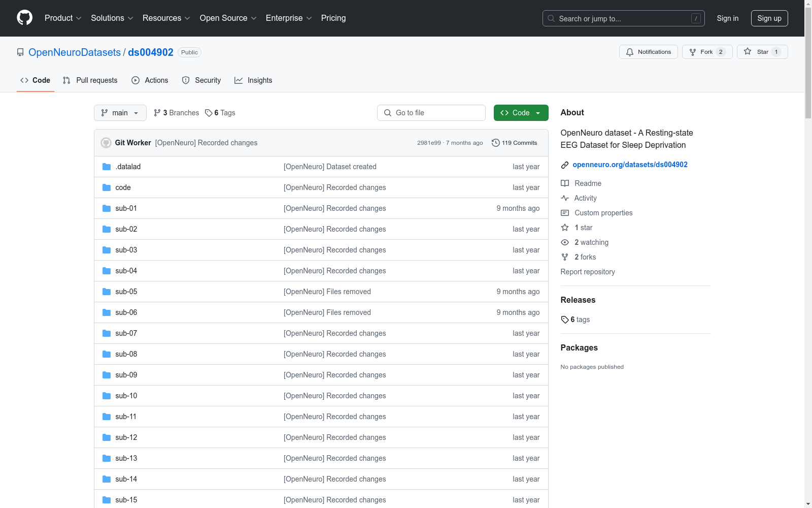Open the sub-03 folder link
This screenshot has height=508, width=812.
126,250
